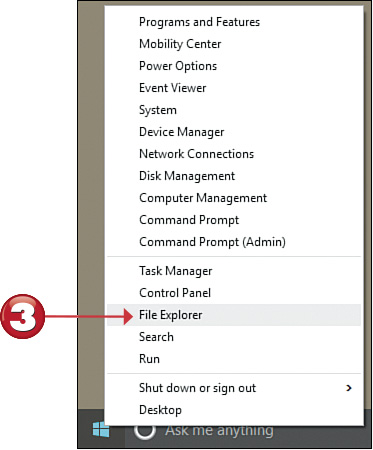Open the Run dialog entry

coord(233,359)
